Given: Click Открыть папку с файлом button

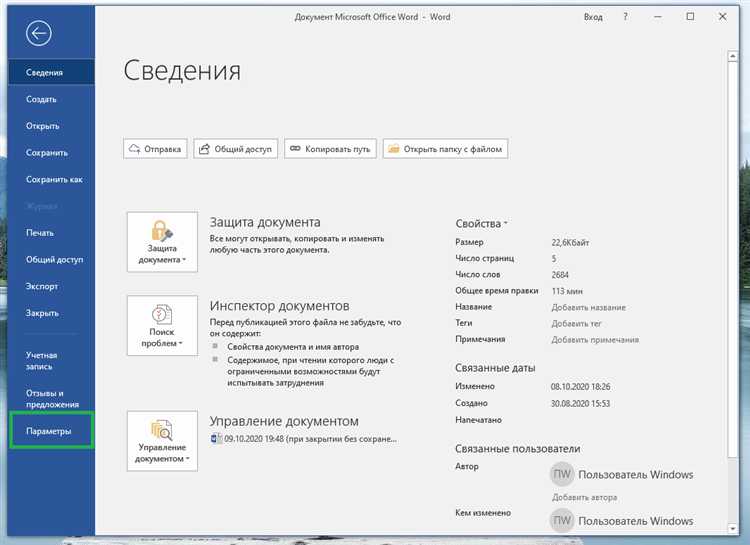Looking at the screenshot, I should (445, 149).
